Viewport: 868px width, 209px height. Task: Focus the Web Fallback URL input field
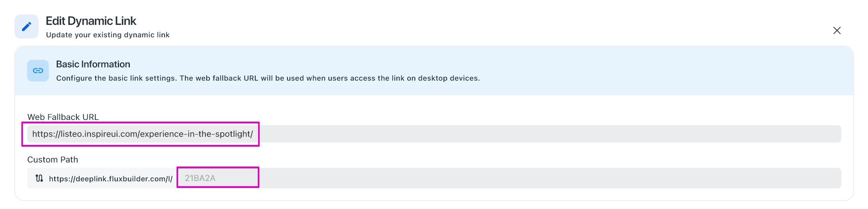[523, 134]
